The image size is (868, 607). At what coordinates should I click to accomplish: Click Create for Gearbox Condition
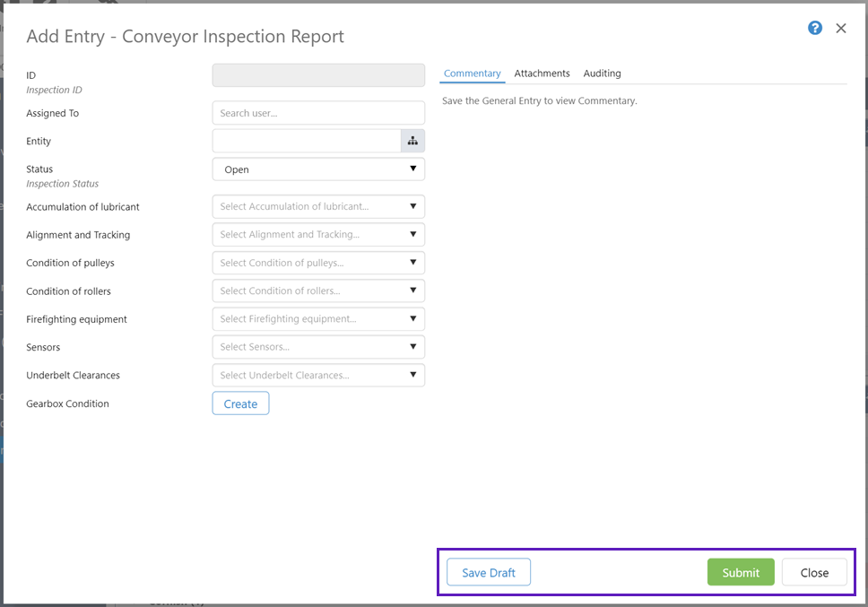[x=240, y=403]
